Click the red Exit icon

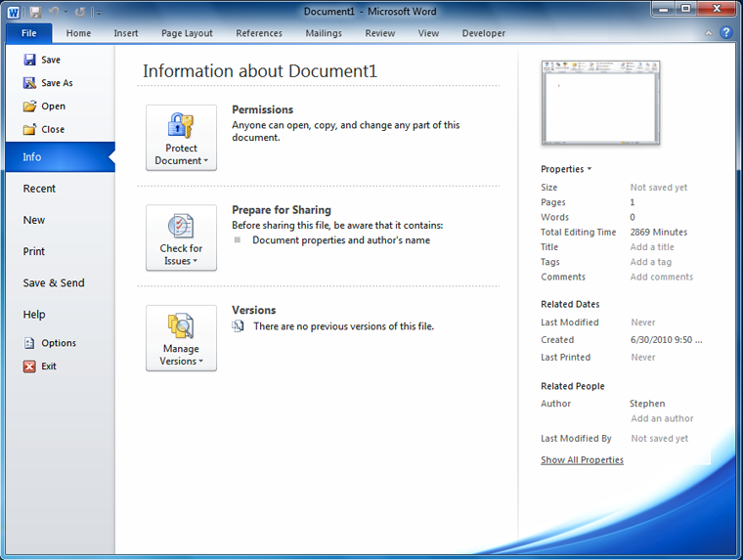(x=29, y=366)
